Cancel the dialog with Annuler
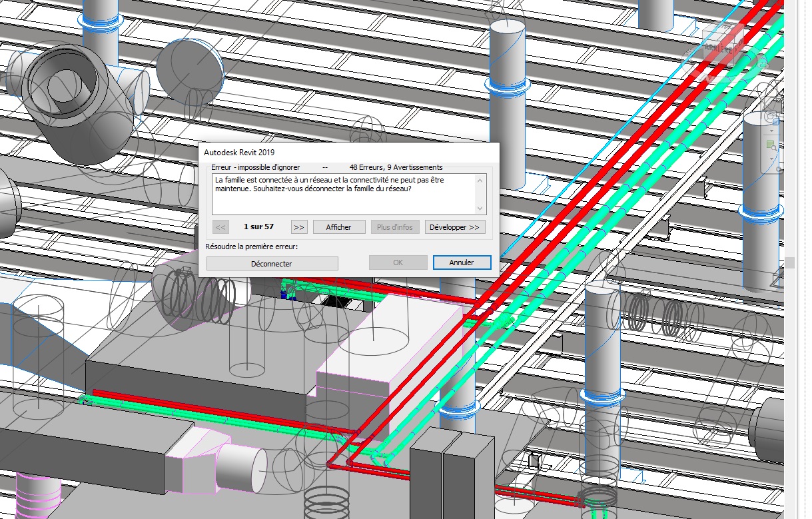 [462, 262]
